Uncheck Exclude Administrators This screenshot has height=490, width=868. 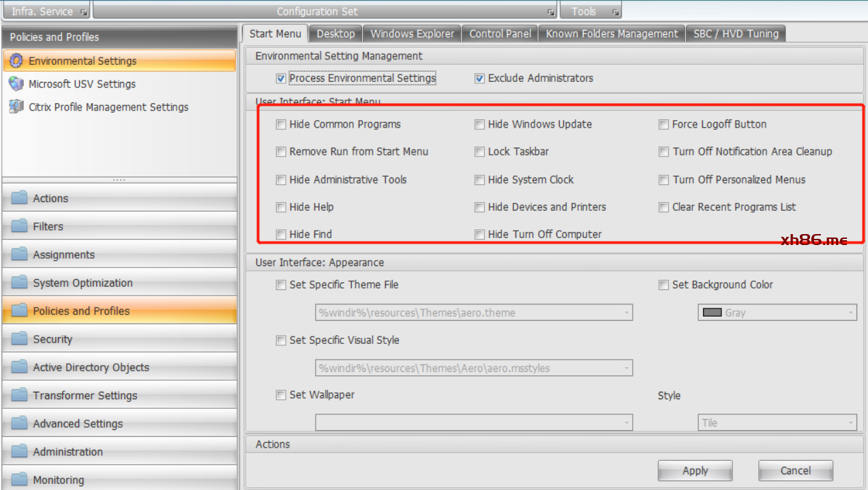pyautogui.click(x=480, y=78)
